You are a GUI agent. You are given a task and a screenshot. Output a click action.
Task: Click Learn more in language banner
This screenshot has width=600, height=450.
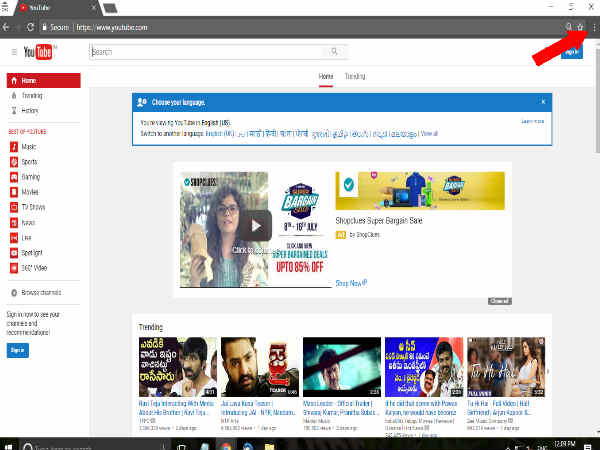click(x=532, y=121)
